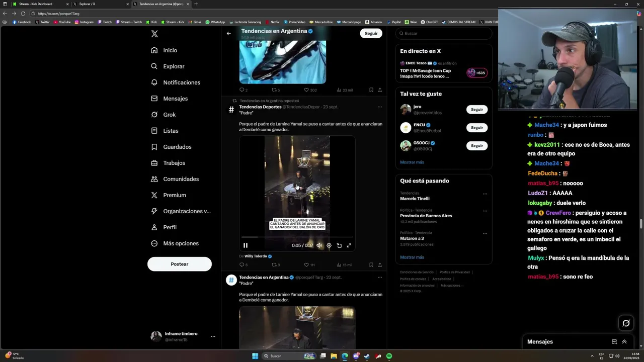Image resolution: width=644 pixels, height=362 pixels.
Task: Follow ENCU with Seguir
Action: pyautogui.click(x=477, y=128)
